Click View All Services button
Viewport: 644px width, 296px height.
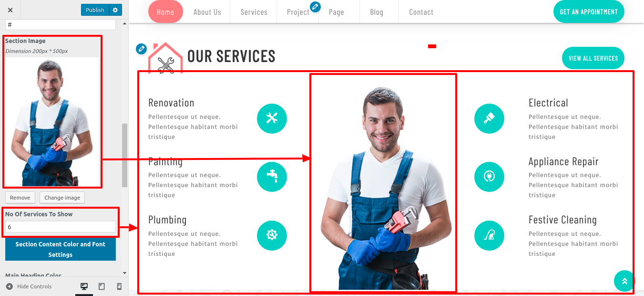(593, 58)
